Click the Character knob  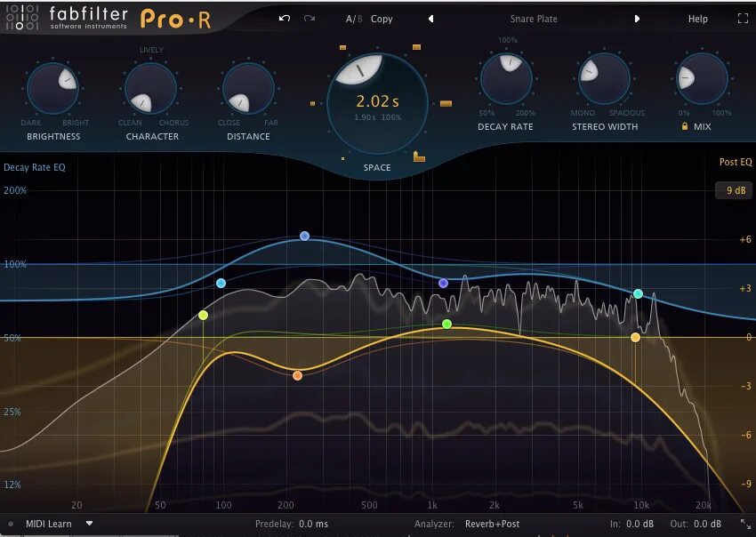[x=151, y=89]
